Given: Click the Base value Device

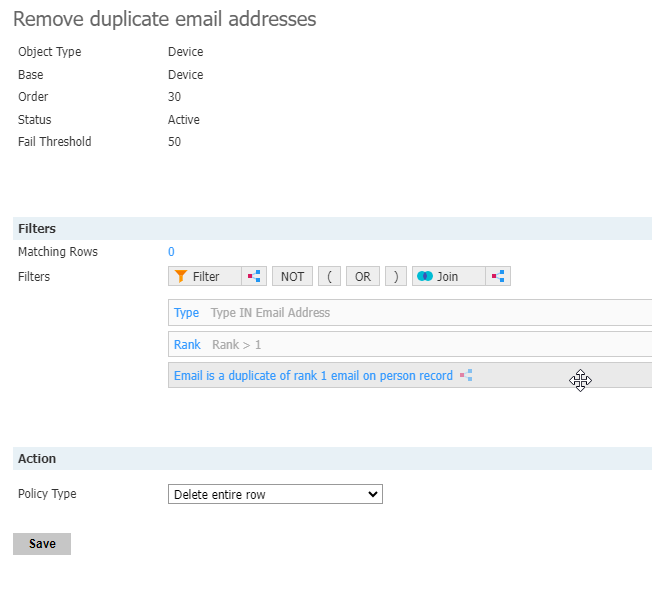Looking at the screenshot, I should (x=185, y=75).
